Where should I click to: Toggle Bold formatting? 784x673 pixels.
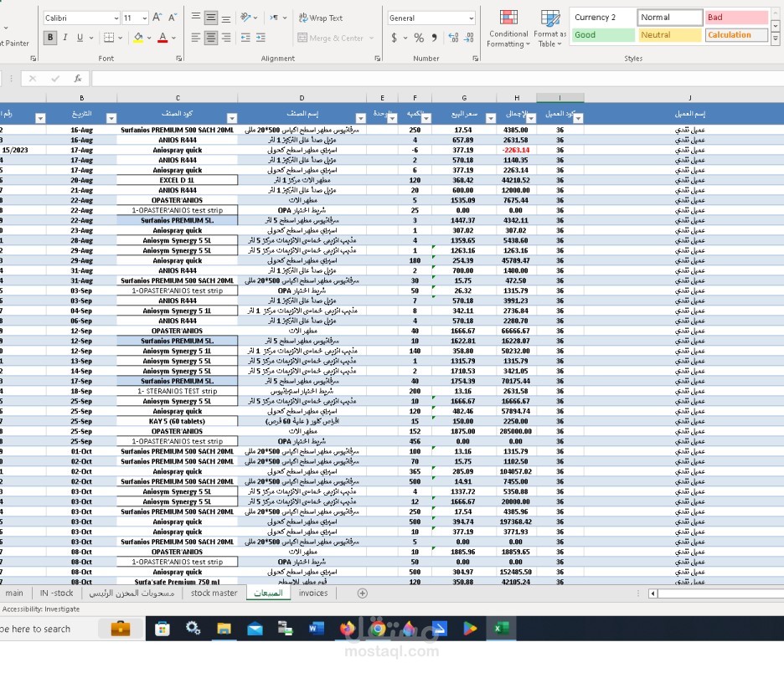(50, 38)
